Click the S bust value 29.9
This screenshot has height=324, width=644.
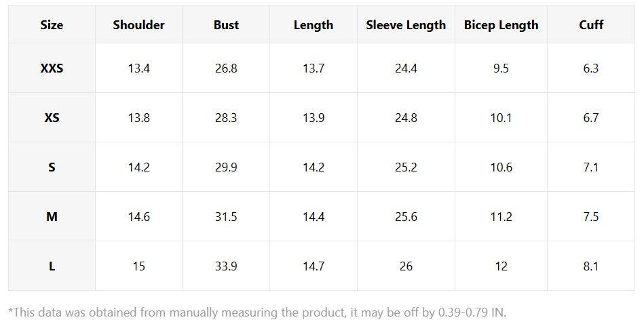pos(226,167)
